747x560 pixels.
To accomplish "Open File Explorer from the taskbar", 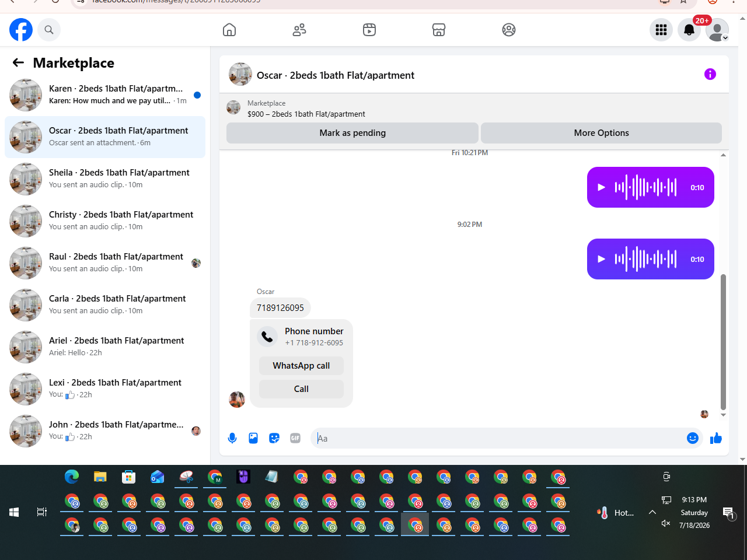I will (100, 477).
